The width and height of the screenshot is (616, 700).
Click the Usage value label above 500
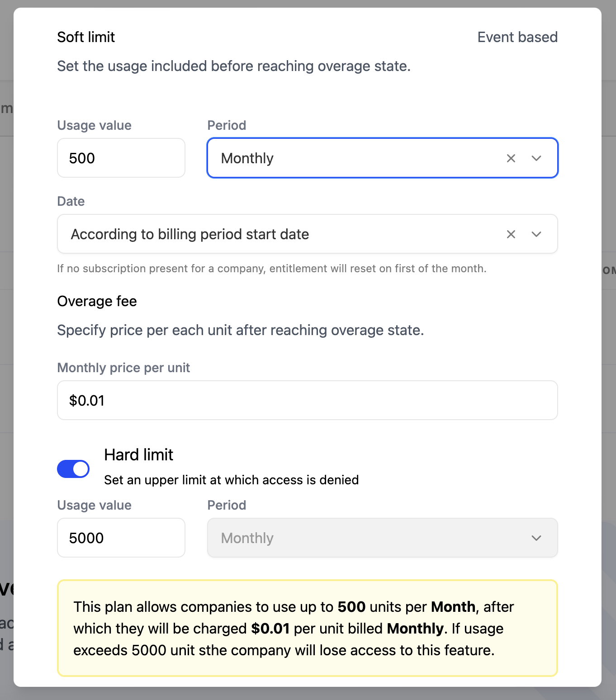(x=94, y=125)
